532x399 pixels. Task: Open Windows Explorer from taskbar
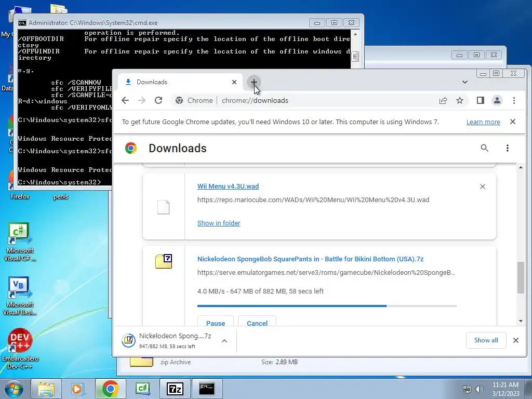[x=46, y=389]
